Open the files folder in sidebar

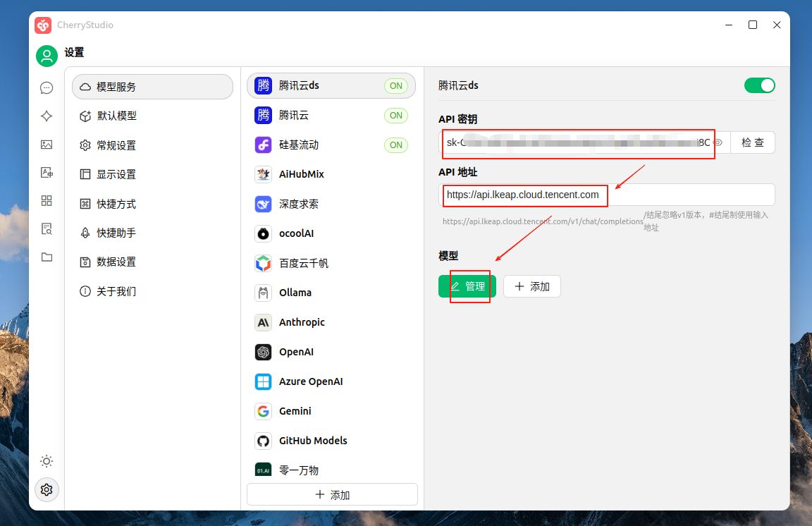tap(47, 257)
